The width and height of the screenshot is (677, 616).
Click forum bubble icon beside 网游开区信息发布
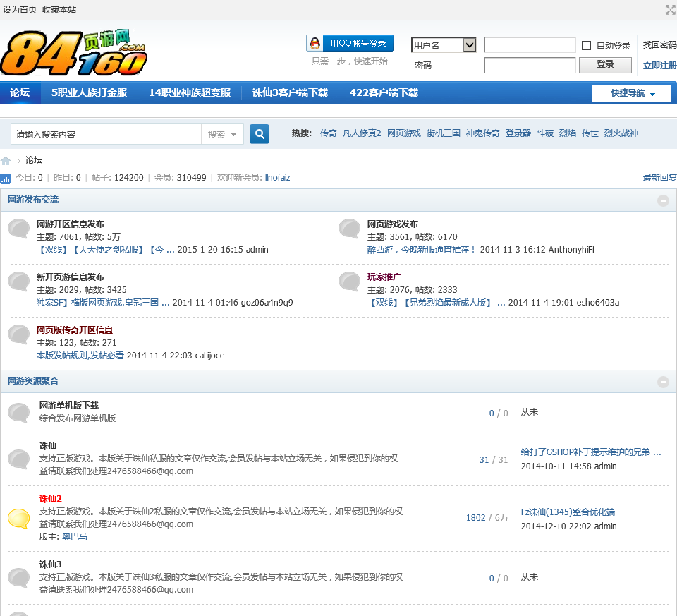(x=19, y=229)
